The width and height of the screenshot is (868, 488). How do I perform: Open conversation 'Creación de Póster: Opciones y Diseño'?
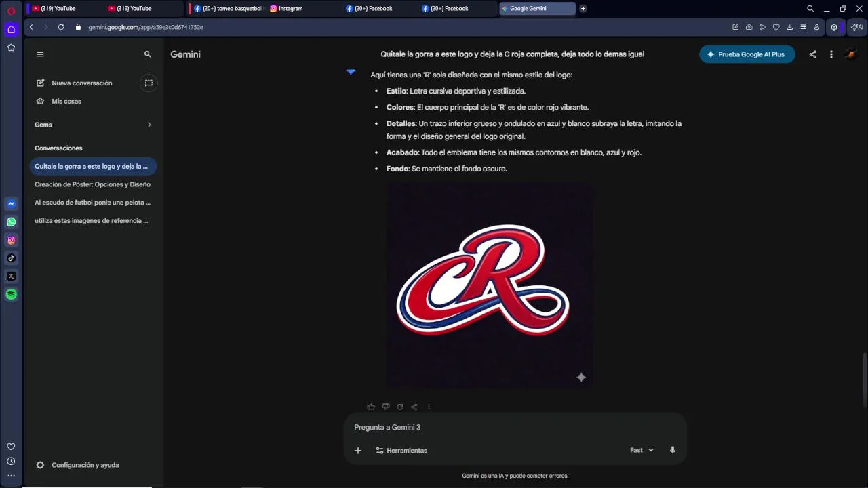click(x=93, y=184)
